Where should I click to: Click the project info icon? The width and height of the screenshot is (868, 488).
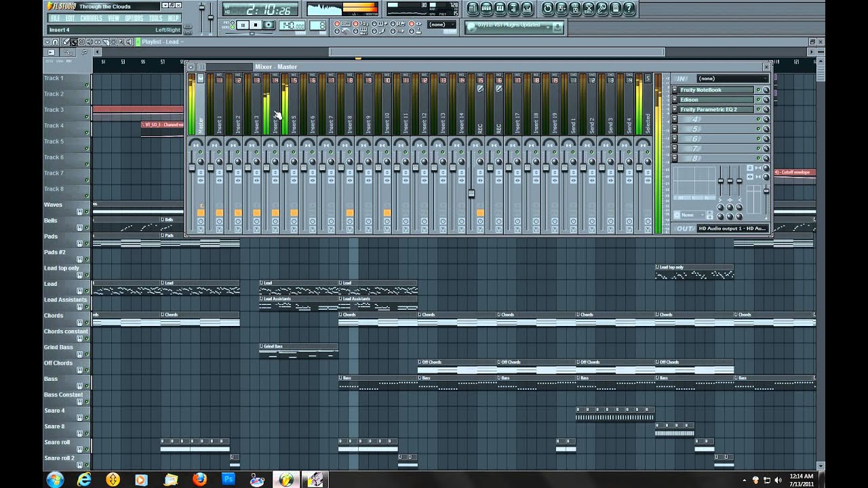pyautogui.click(x=615, y=8)
